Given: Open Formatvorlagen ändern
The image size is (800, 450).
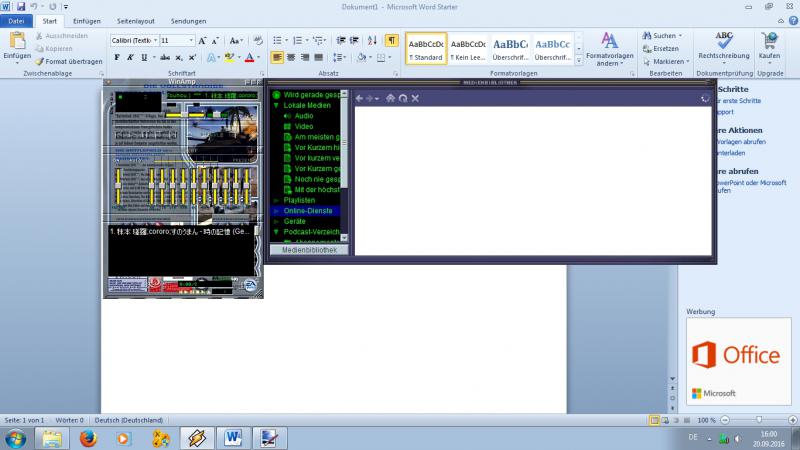Looking at the screenshot, I should pos(609,49).
